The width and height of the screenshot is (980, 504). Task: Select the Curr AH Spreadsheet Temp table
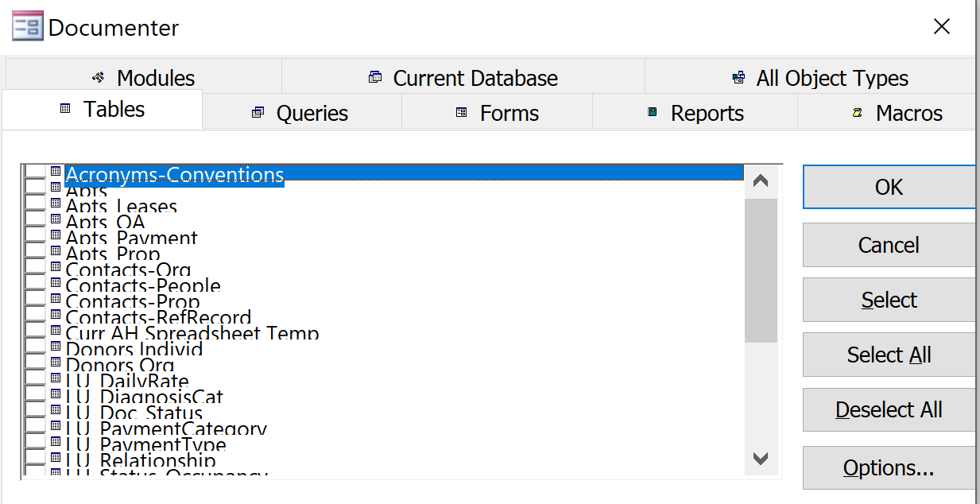click(x=193, y=332)
